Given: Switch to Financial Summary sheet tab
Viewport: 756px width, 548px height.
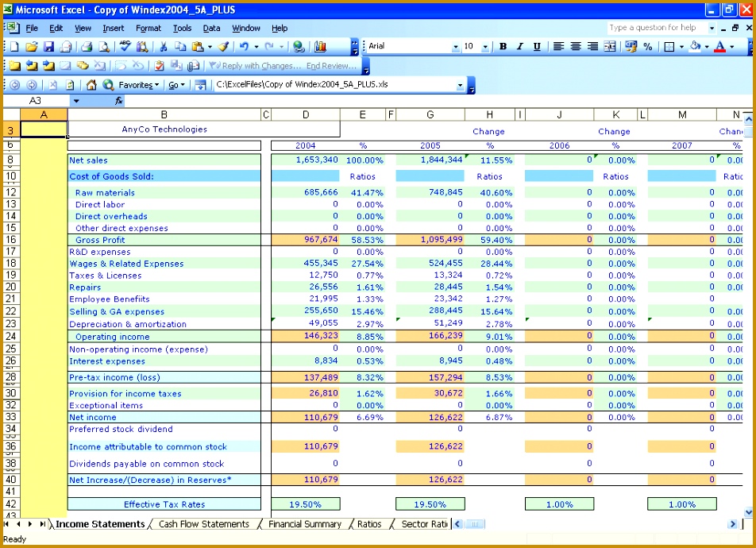Looking at the screenshot, I should [x=305, y=524].
